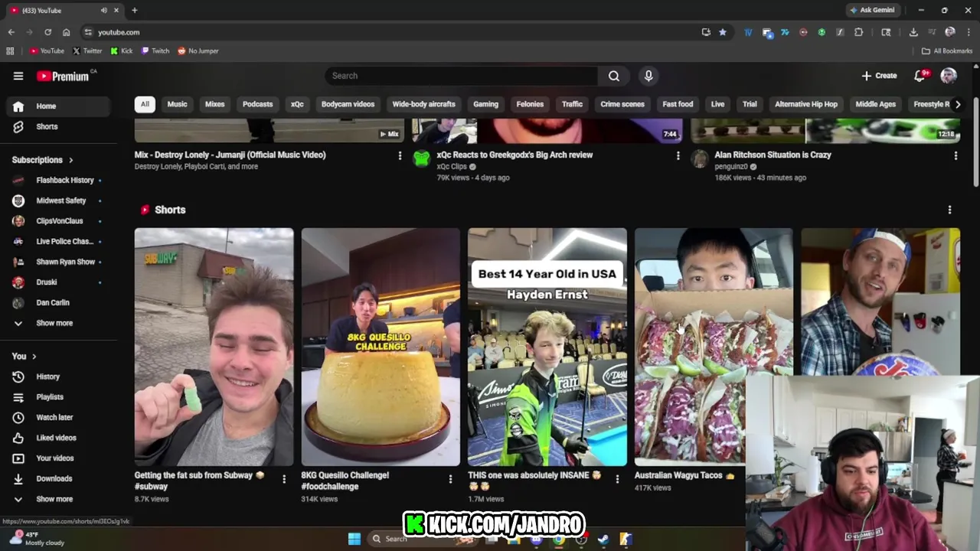Open Downloads in the sidebar
Image resolution: width=980 pixels, height=551 pixels.
coord(60,478)
